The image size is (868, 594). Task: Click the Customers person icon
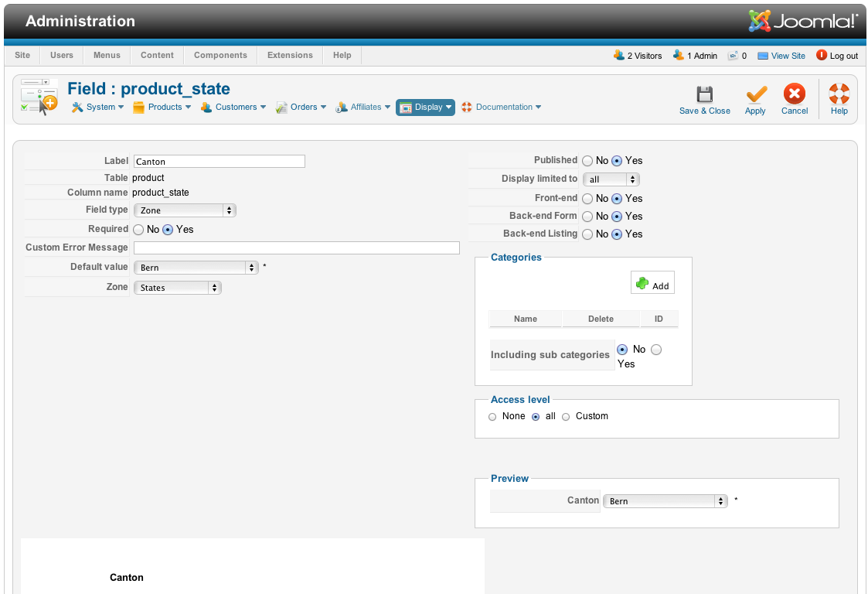click(x=206, y=108)
